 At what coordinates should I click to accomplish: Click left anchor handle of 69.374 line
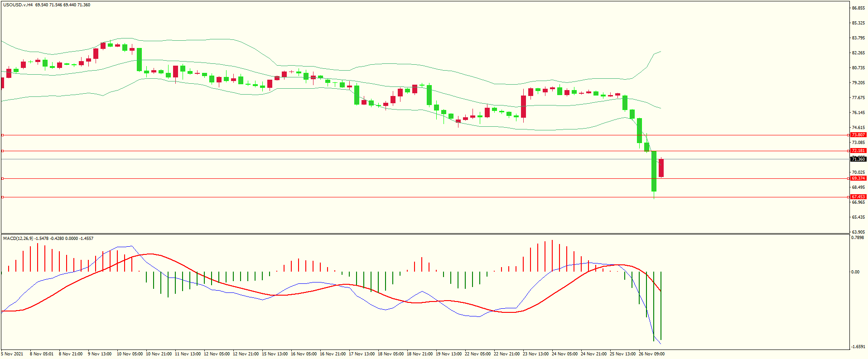tap(2, 178)
